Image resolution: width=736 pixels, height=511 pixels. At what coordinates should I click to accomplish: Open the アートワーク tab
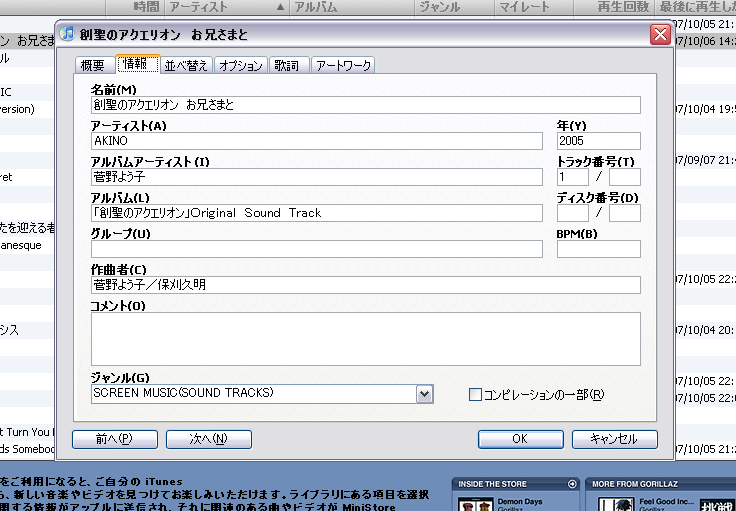coord(343,65)
